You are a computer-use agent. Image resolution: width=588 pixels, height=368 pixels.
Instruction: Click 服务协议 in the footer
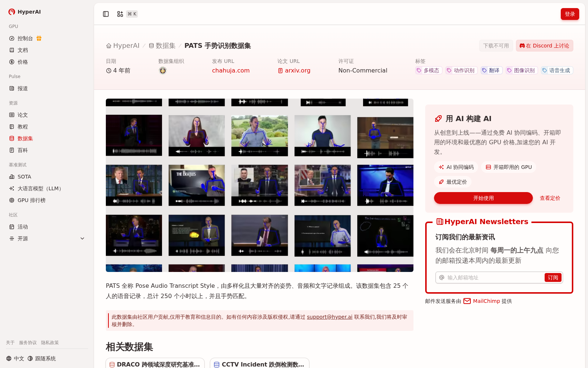tap(28, 343)
